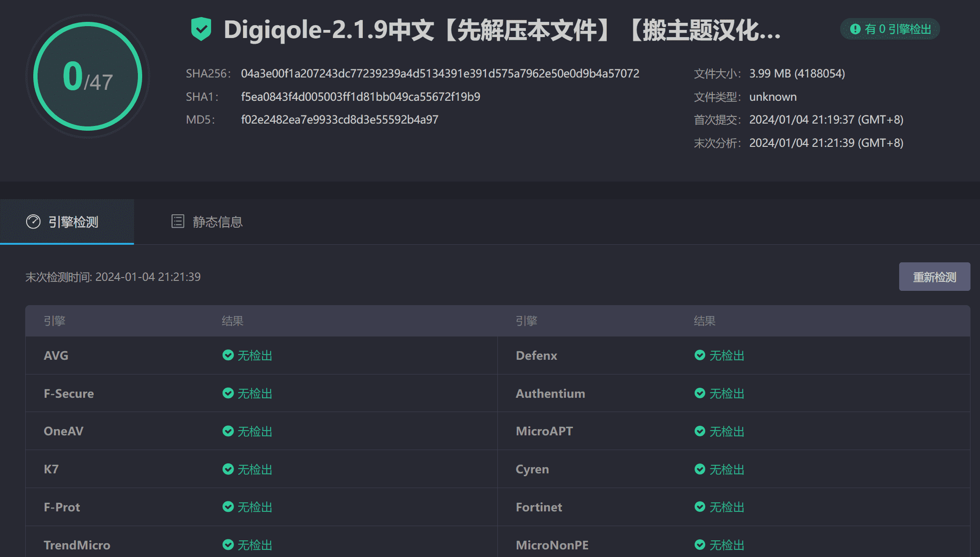Image resolution: width=980 pixels, height=557 pixels.
Task: Click the 静态信息 tab list icon
Action: pos(178,221)
